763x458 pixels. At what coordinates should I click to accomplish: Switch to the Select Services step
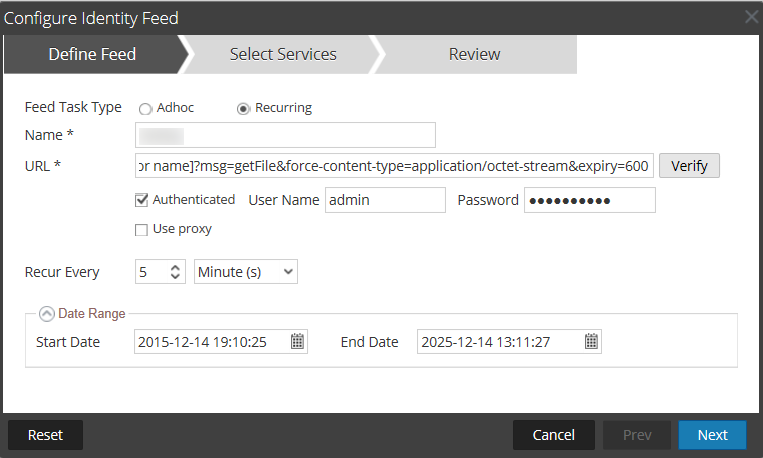pyautogui.click(x=283, y=54)
